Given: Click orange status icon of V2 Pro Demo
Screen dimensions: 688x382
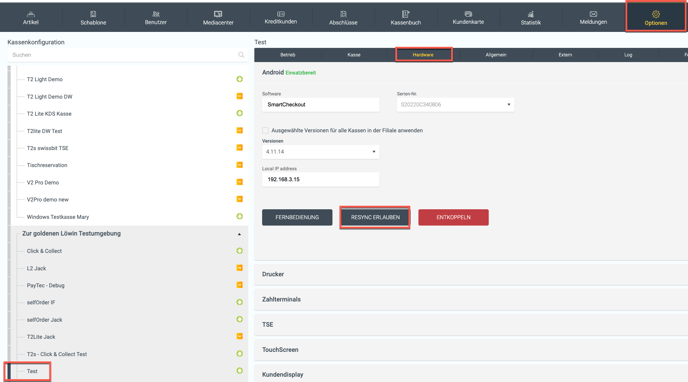Looking at the screenshot, I should pos(240,182).
